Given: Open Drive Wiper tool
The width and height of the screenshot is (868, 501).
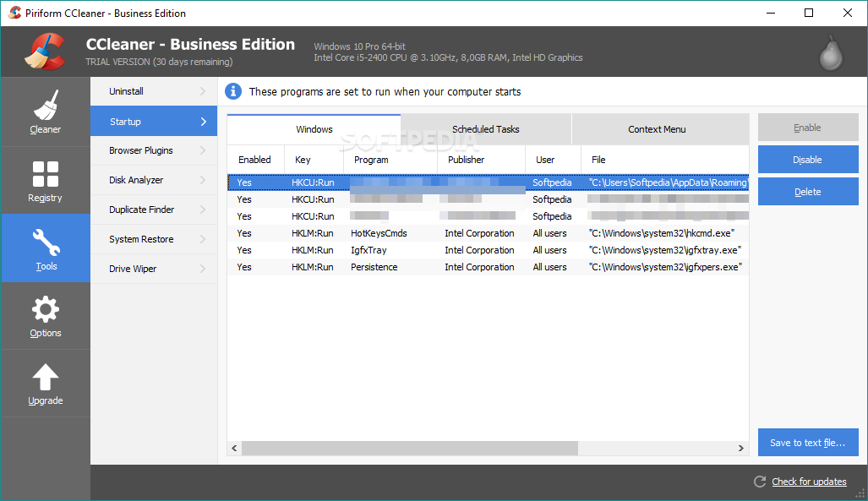Looking at the screenshot, I should (x=154, y=269).
